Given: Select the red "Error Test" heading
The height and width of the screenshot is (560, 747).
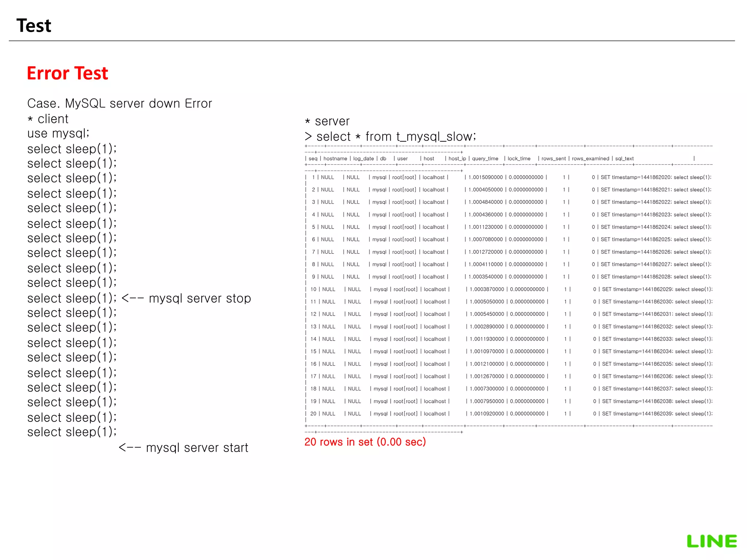Looking at the screenshot, I should pyautogui.click(x=67, y=73).
